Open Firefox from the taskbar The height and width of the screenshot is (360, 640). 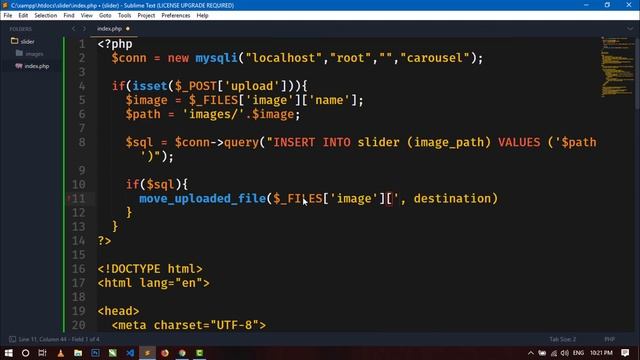[165, 353]
